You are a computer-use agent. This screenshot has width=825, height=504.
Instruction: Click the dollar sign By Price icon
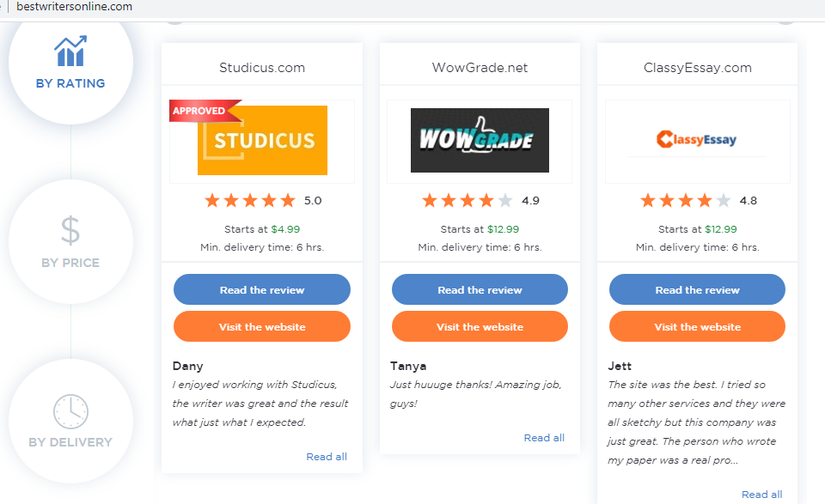70,231
